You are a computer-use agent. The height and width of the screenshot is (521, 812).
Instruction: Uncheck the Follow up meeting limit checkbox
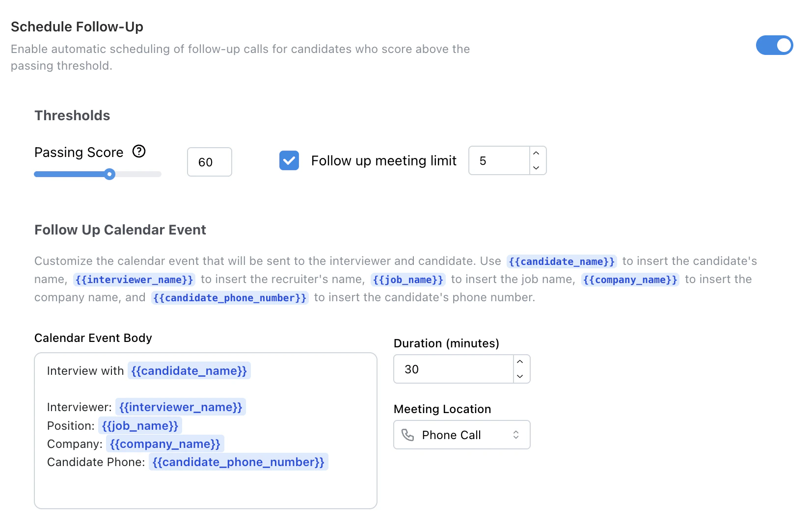pos(289,160)
